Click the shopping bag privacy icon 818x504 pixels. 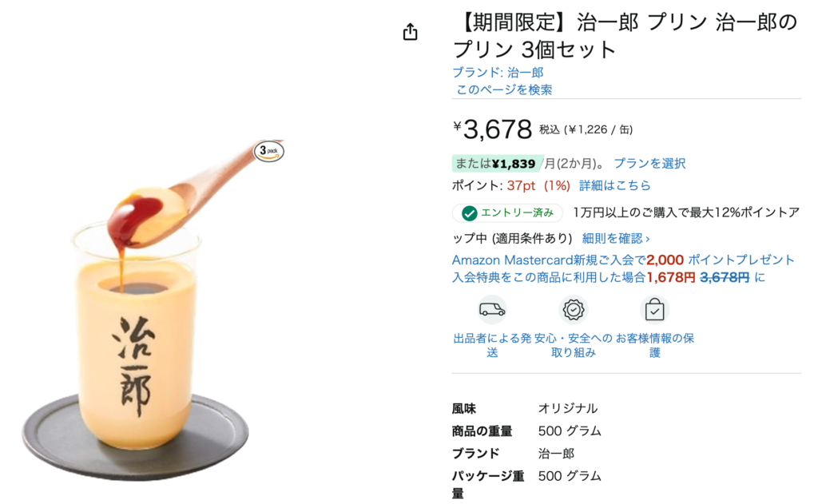click(654, 309)
